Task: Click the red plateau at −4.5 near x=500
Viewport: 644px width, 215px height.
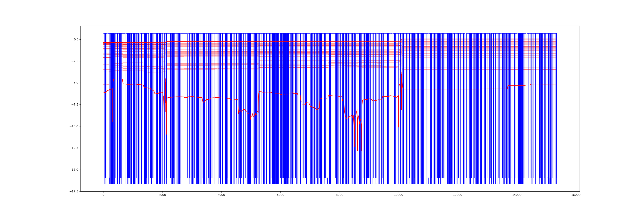Action: [x=118, y=79]
